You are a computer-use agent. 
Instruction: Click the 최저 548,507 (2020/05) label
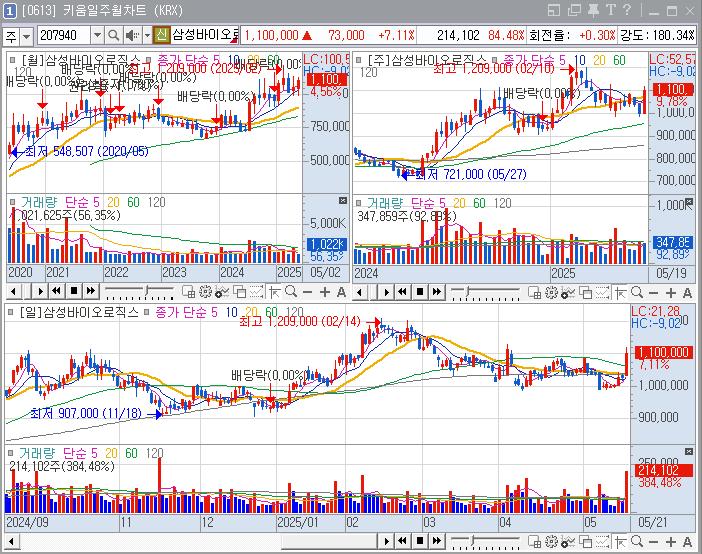click(x=86, y=151)
